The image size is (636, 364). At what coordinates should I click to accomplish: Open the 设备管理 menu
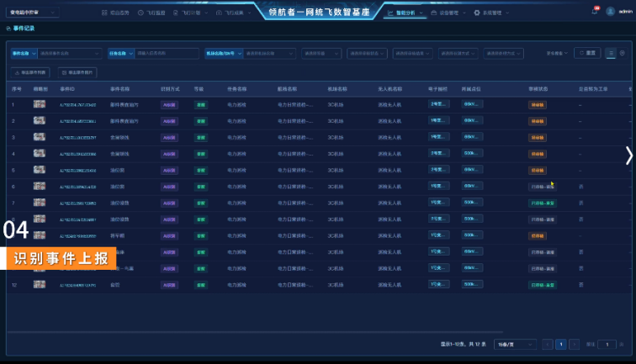(448, 13)
